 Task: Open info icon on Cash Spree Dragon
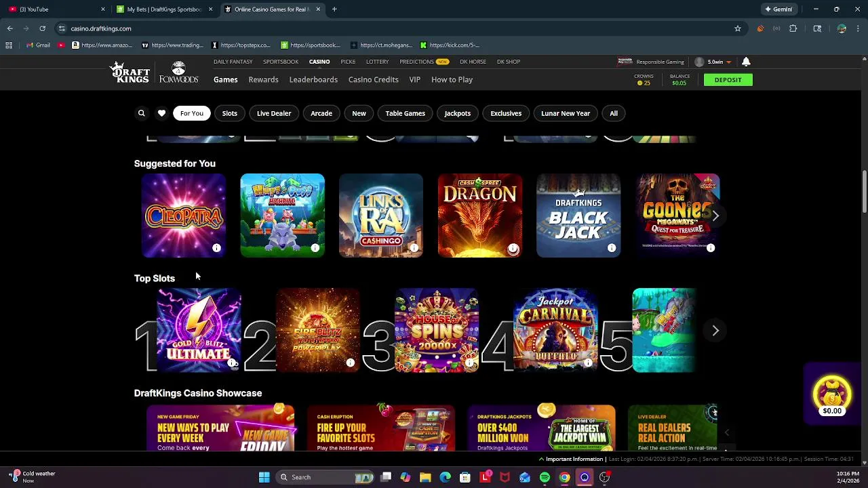point(513,249)
